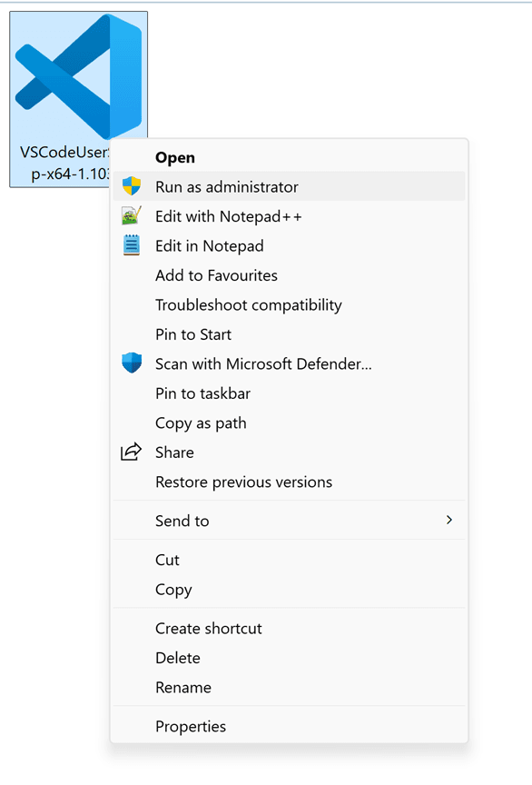The width and height of the screenshot is (532, 785).
Task: Select Edit with Notepad++
Action: pos(290,215)
